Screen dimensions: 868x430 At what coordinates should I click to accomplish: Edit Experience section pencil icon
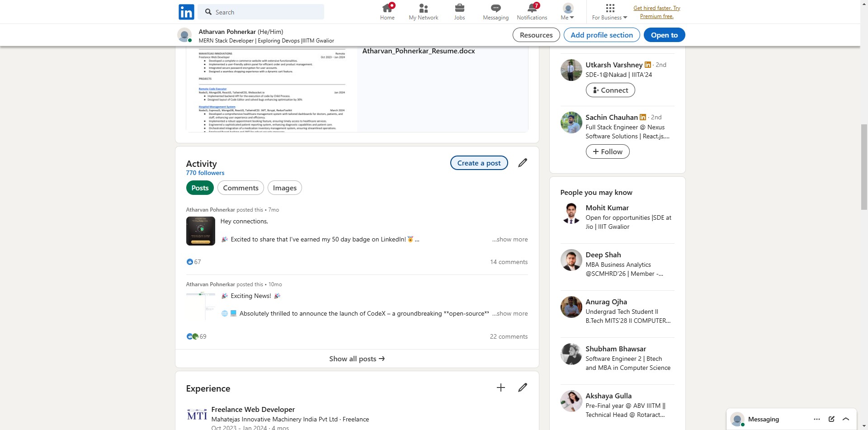[x=523, y=387]
